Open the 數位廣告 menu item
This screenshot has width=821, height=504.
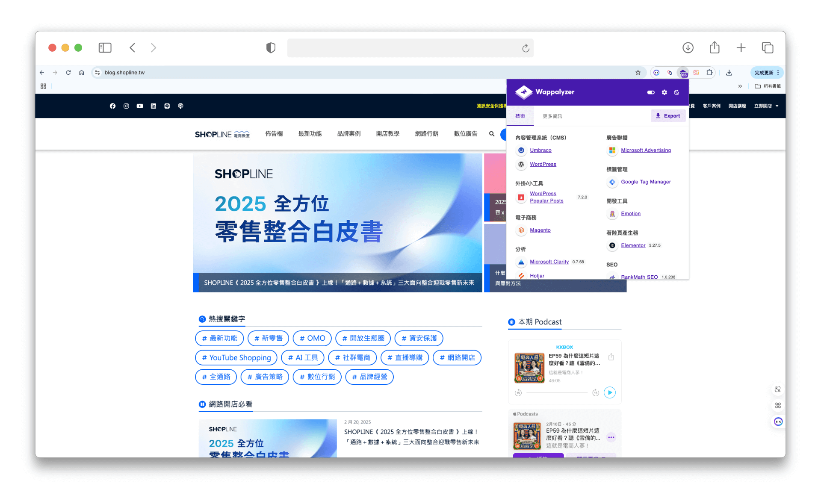pyautogui.click(x=466, y=134)
